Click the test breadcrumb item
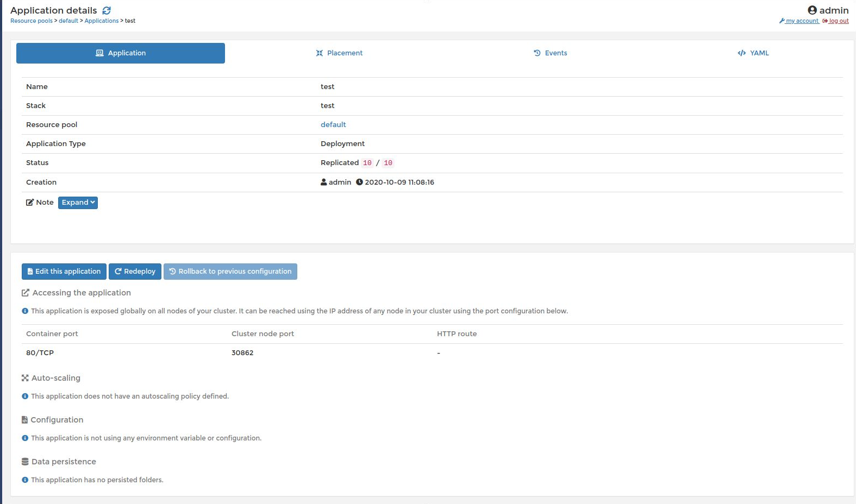 pos(130,21)
